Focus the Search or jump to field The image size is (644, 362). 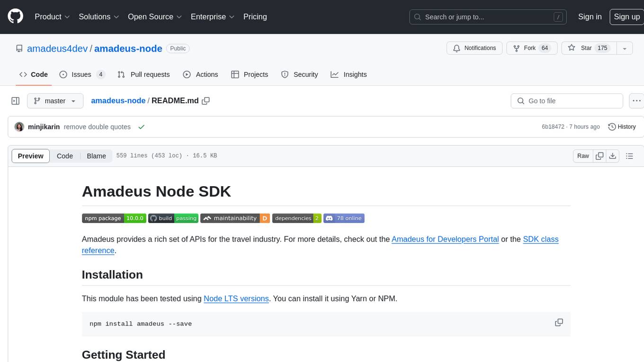(x=489, y=17)
